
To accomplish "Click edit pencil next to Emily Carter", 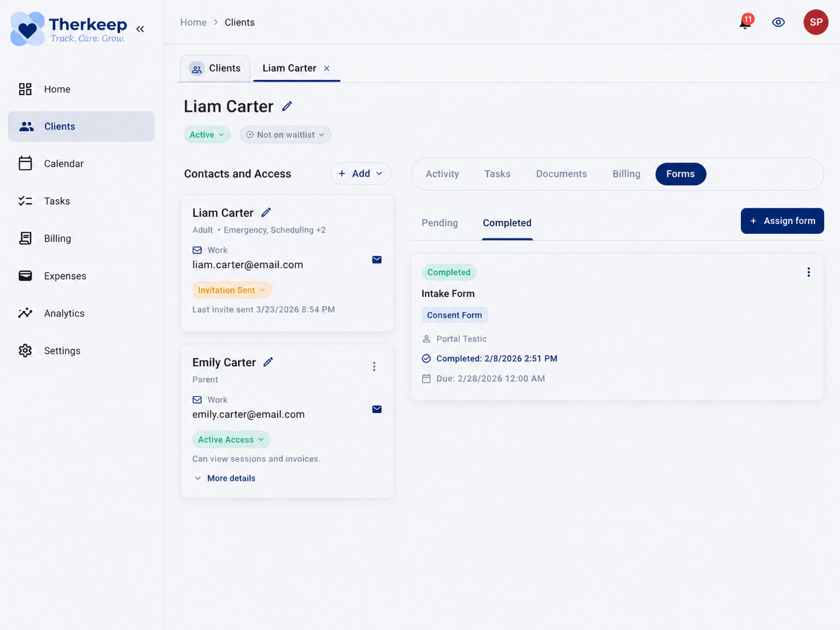I will (x=268, y=363).
